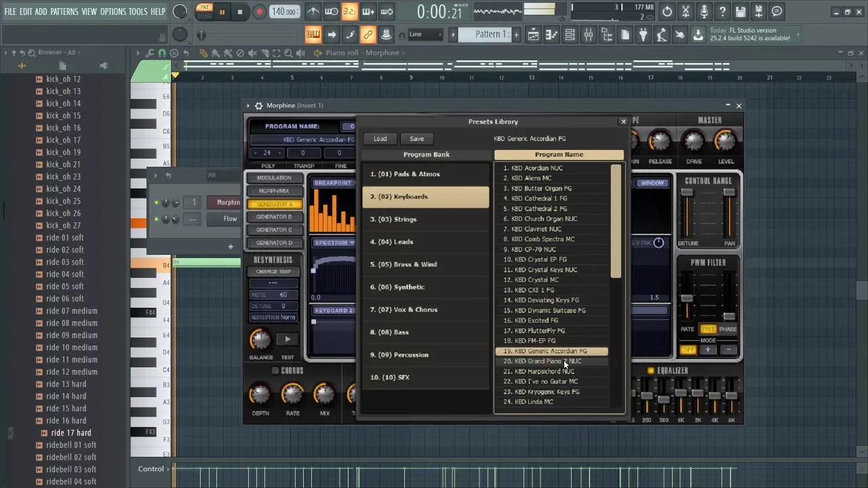Click the browser search magnifier icon
The width and height of the screenshot is (868, 488).
click(31, 52)
